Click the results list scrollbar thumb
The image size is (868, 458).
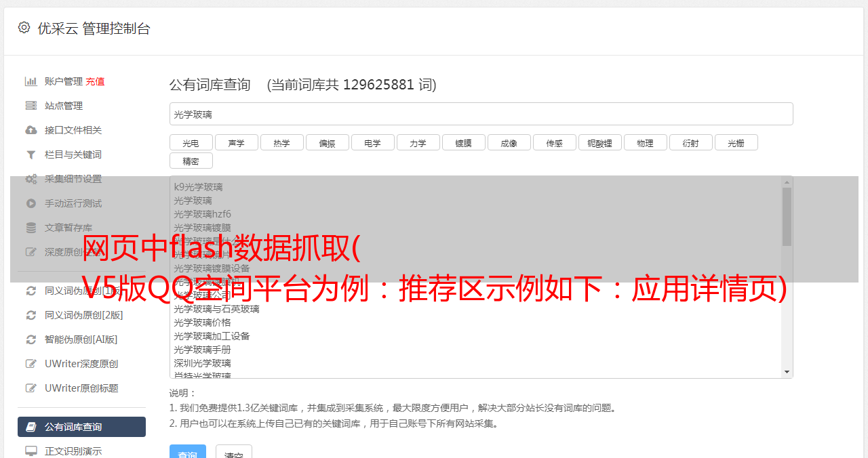787,217
